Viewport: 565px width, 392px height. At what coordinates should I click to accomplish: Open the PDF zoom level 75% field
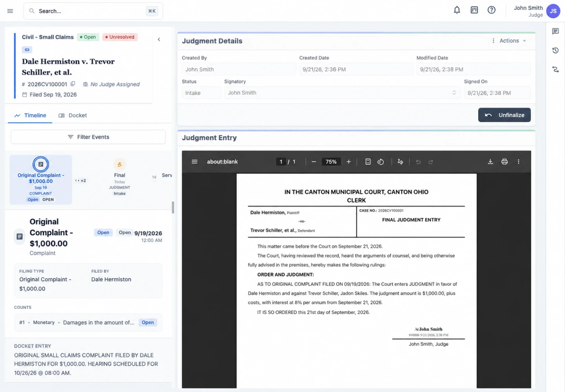click(x=331, y=162)
